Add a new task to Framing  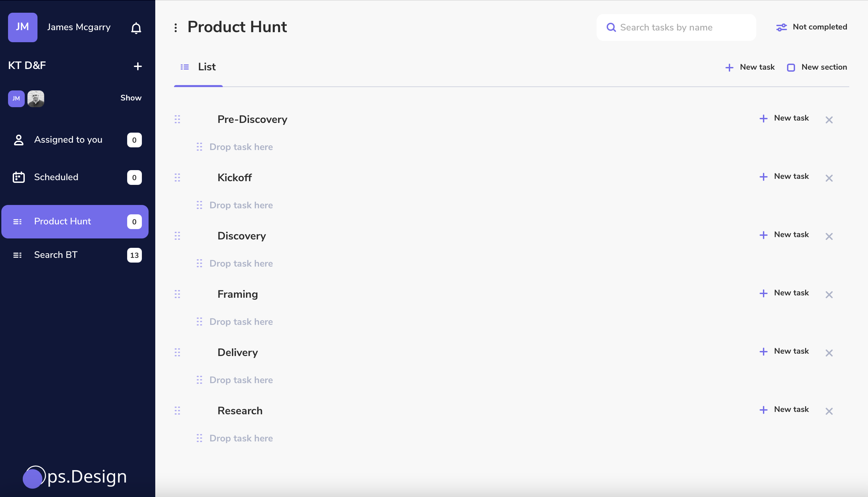click(x=784, y=293)
